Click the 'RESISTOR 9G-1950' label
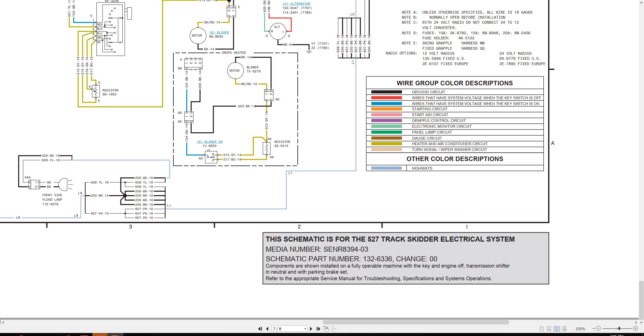 point(110,92)
